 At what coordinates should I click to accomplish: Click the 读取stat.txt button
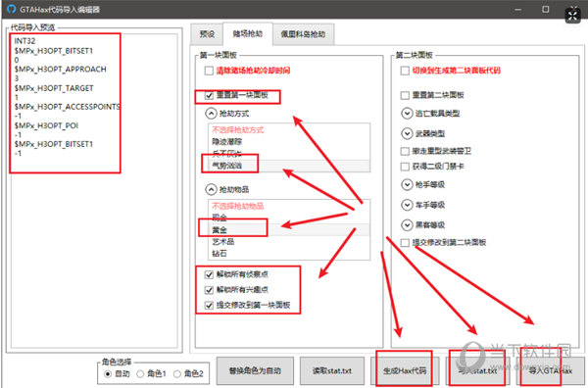point(332,370)
